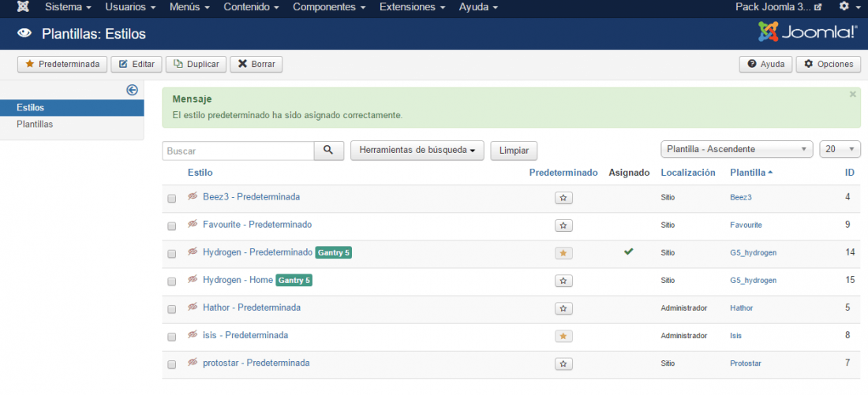Click the preview eye icon for Favourite - Predeterminado
868x395 pixels.
click(193, 224)
